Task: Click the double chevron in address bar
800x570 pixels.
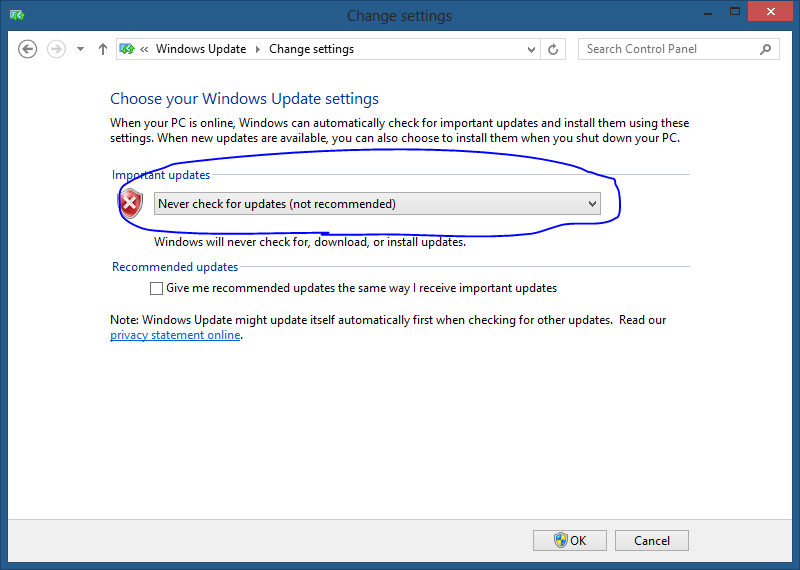Action: click(x=144, y=49)
